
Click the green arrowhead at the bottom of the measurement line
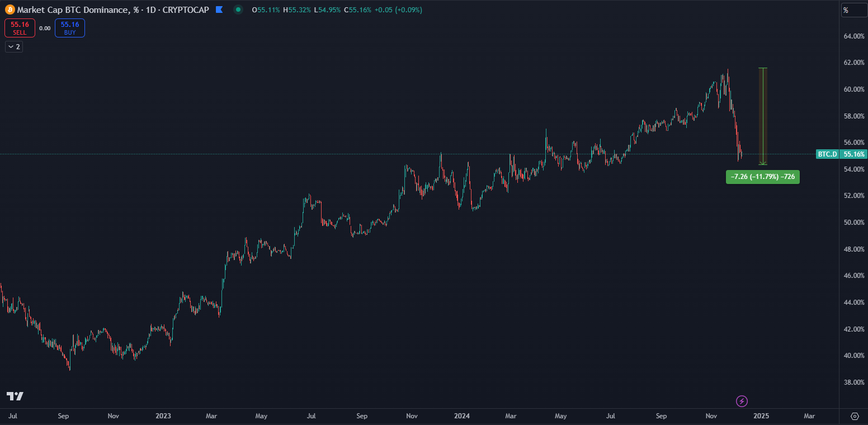pos(762,163)
